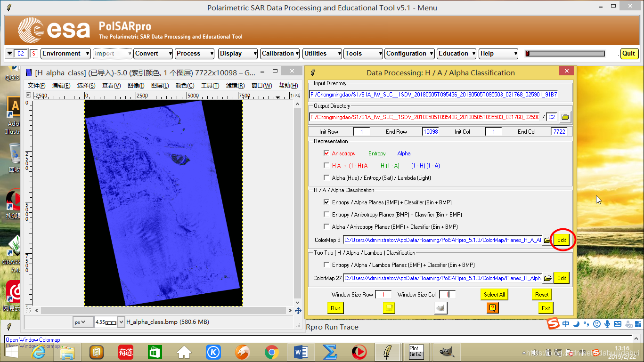Open the Calibration dropdown menu

point(280,54)
